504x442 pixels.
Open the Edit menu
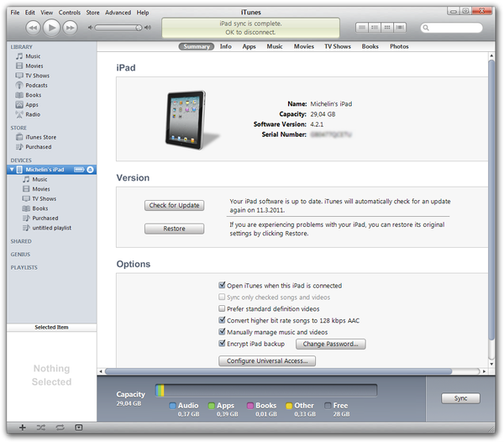point(30,13)
